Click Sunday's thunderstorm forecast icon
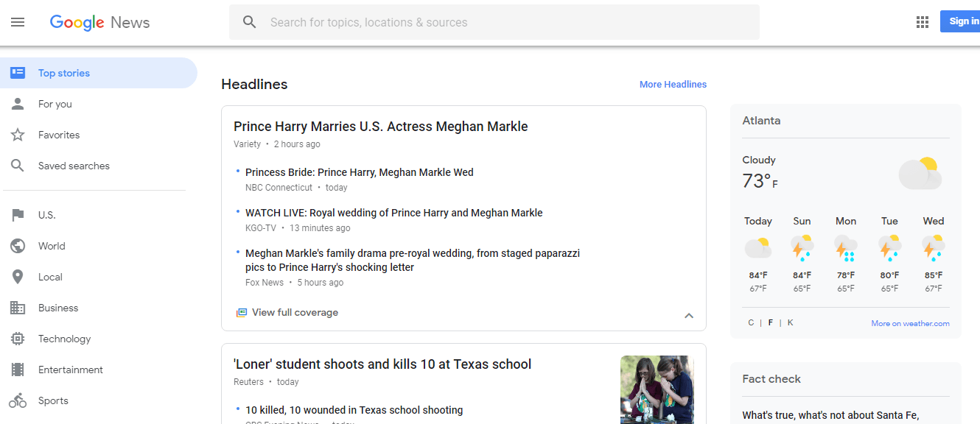 [802, 248]
